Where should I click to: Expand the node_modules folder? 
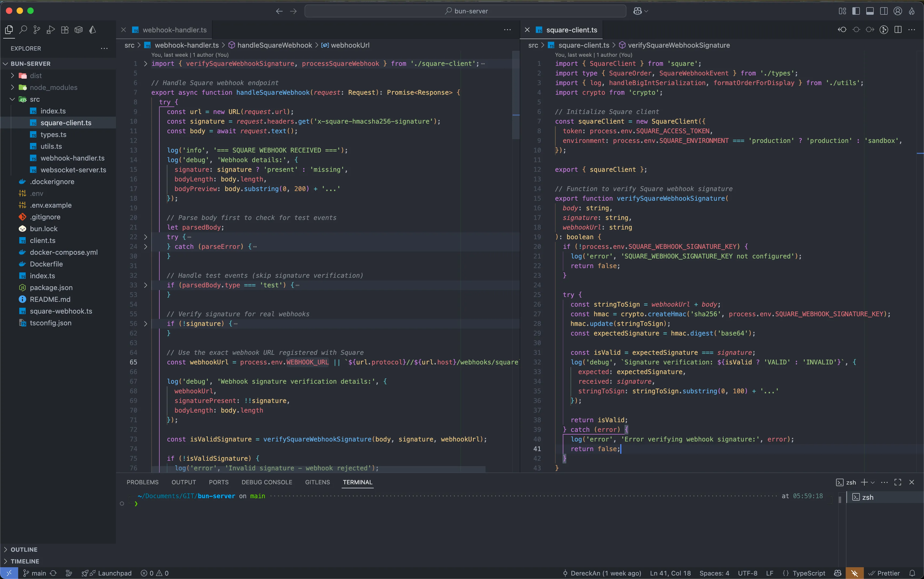(x=58, y=87)
